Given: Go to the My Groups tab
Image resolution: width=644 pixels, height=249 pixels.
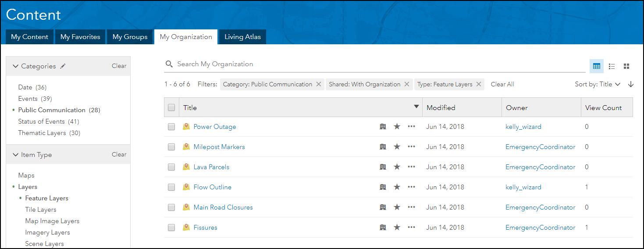Looking at the screenshot, I should click(x=130, y=37).
